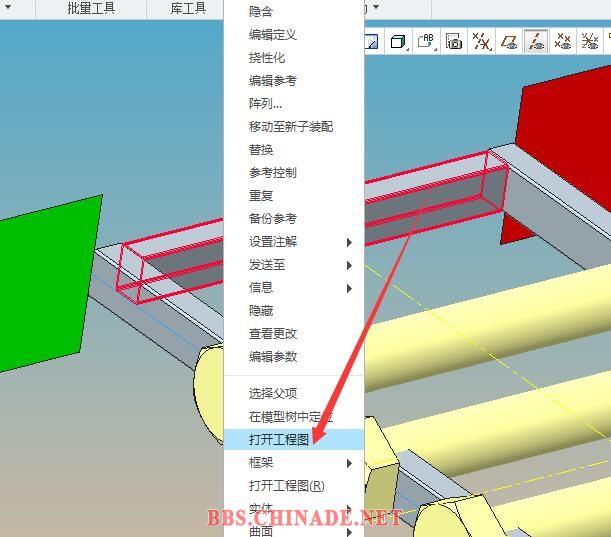Click the 重复 menu entry

[x=294, y=196]
